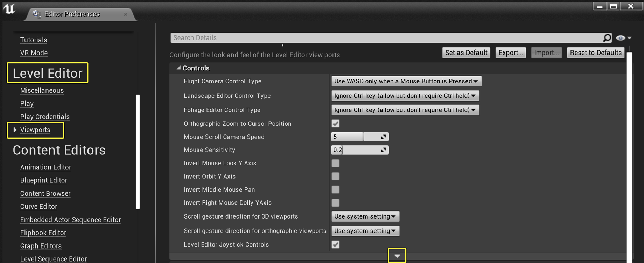Screen dimensions: 644x263
Task: Open the Blueprint Editor settings category
Action: 44,180
